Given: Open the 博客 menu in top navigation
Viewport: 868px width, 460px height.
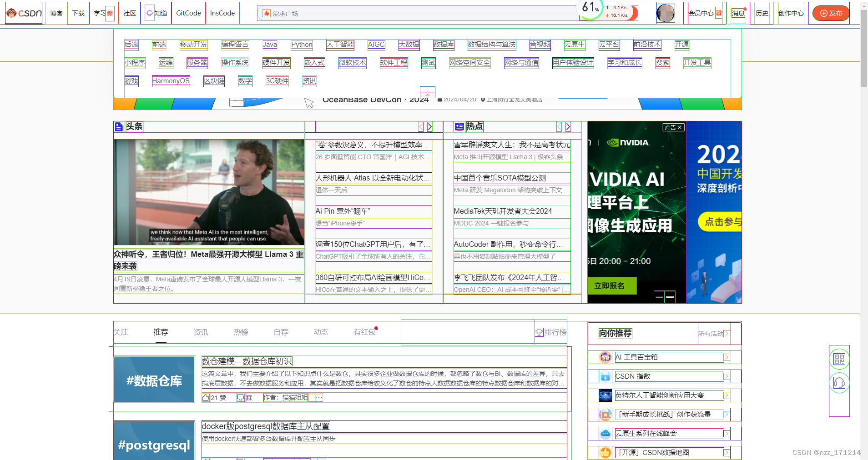Looking at the screenshot, I should pyautogui.click(x=56, y=13).
